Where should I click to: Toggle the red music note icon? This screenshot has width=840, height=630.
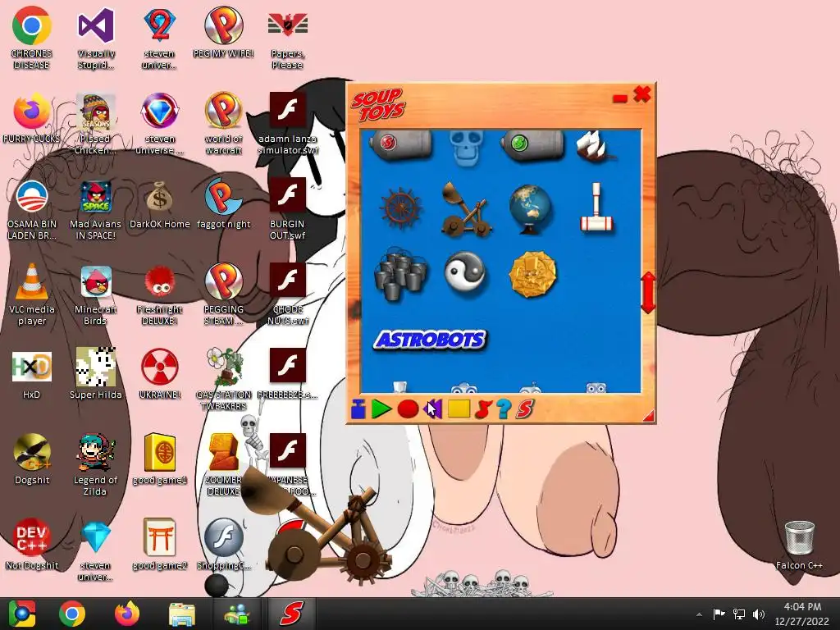coord(482,409)
